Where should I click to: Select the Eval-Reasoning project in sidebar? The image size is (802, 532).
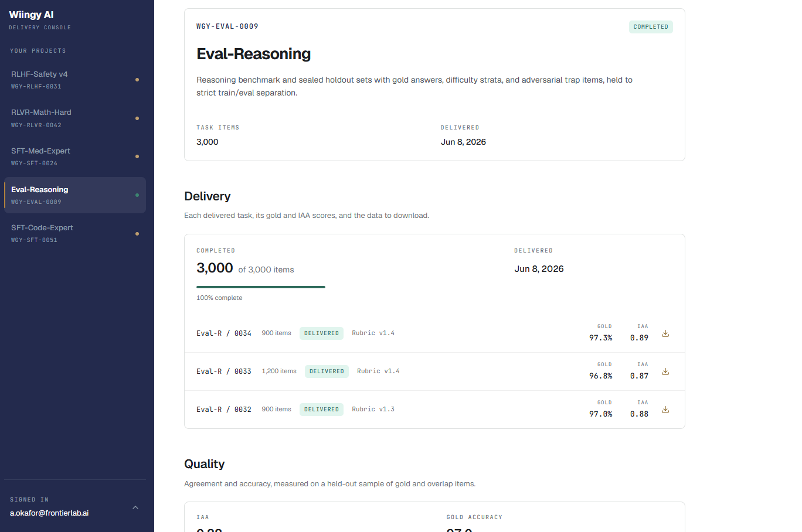click(75, 195)
